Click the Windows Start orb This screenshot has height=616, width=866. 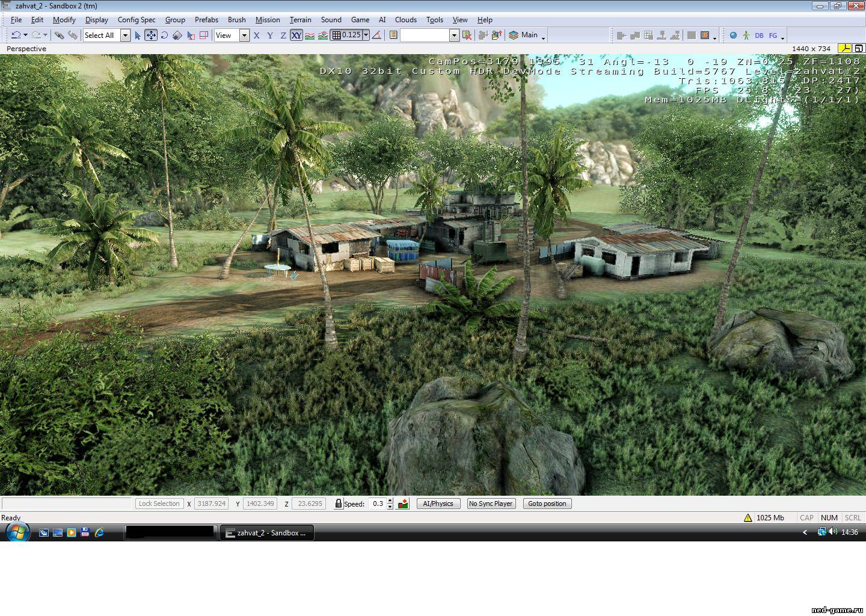coord(17,532)
